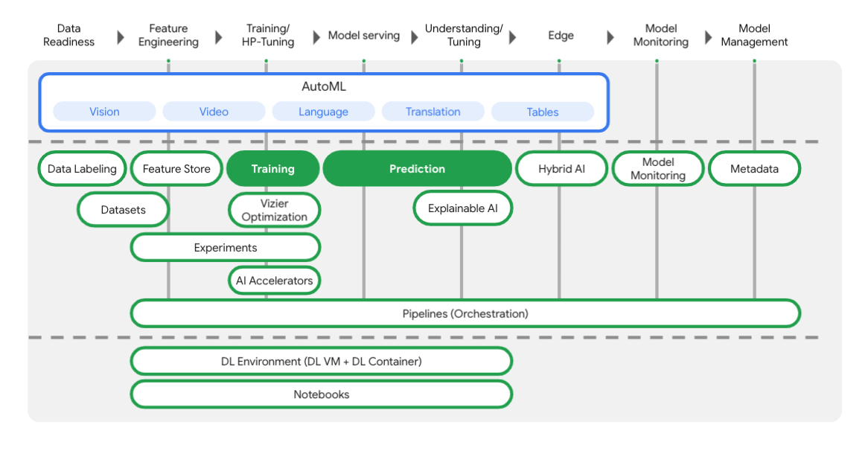Open the Feature Store component
This screenshot has width=868, height=451.
(176, 169)
